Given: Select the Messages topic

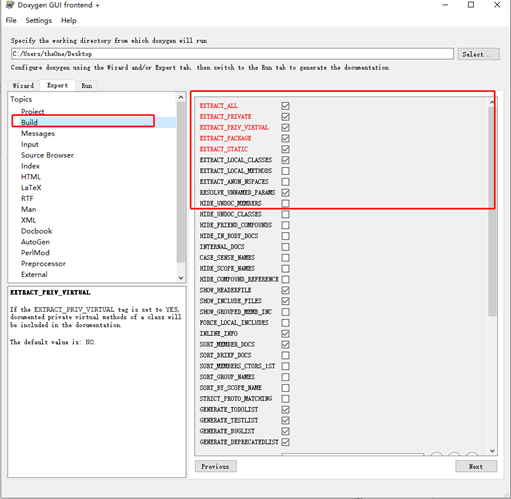Looking at the screenshot, I should [x=38, y=134].
